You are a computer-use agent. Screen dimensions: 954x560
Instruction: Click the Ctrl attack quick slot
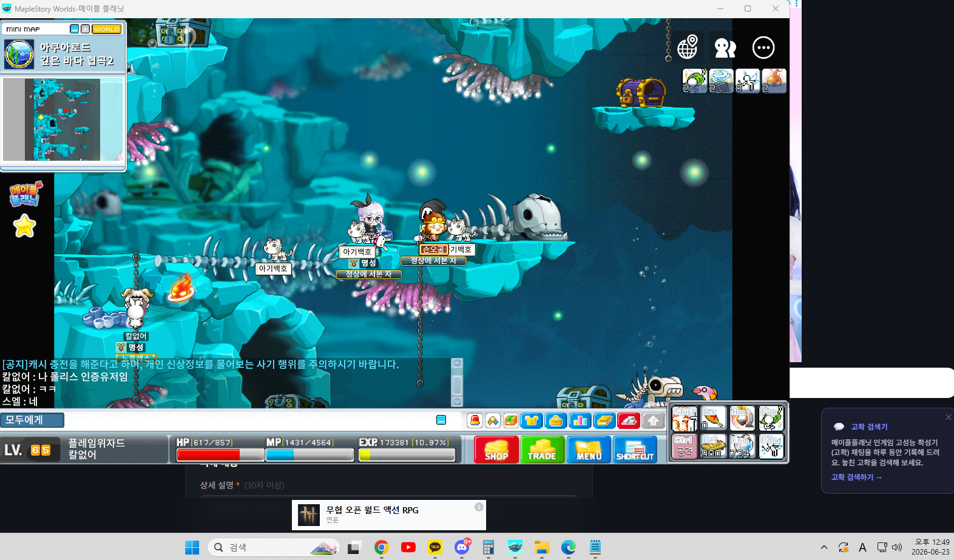click(685, 447)
